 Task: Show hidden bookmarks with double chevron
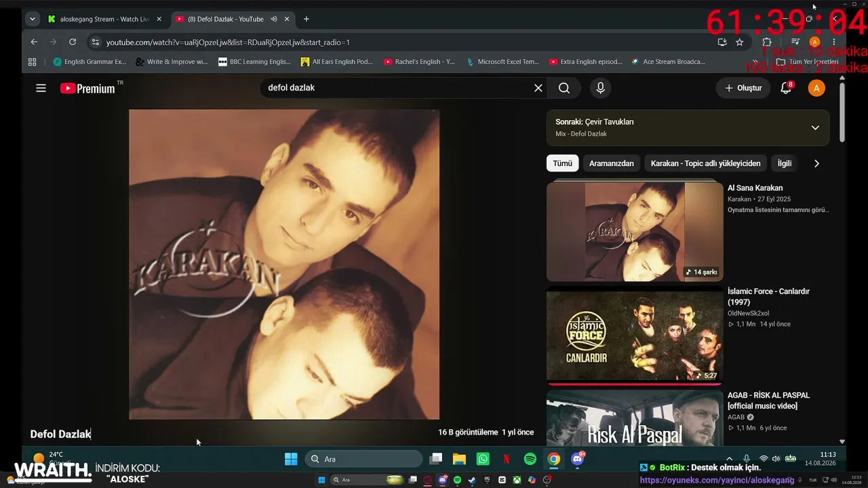click(x=755, y=62)
